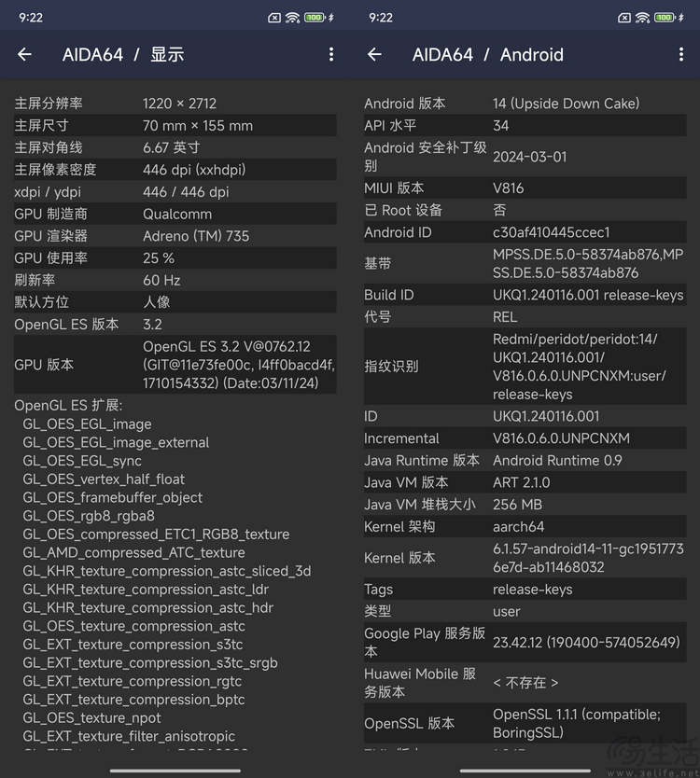Select the Android 版本 14 row
This screenshot has width=700, height=778.
click(525, 104)
